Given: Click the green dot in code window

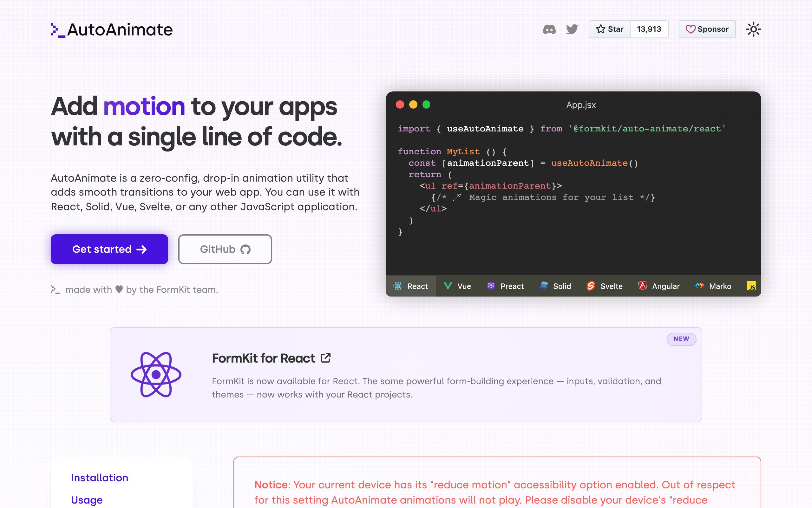Looking at the screenshot, I should click(426, 104).
